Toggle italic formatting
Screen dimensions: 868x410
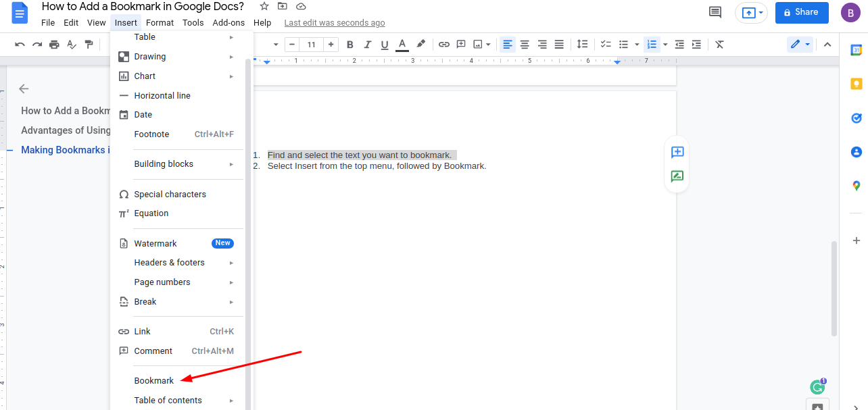[367, 45]
